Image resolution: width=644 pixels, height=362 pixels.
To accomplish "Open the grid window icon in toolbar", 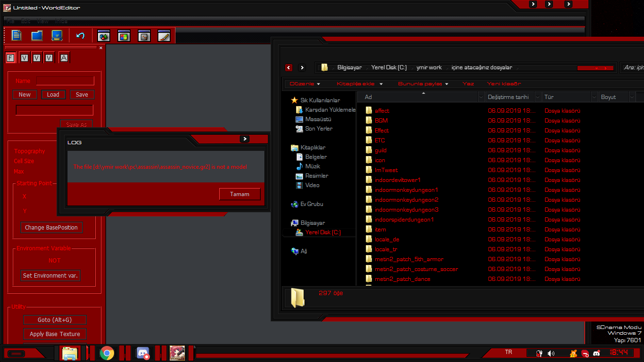I will [x=144, y=35].
